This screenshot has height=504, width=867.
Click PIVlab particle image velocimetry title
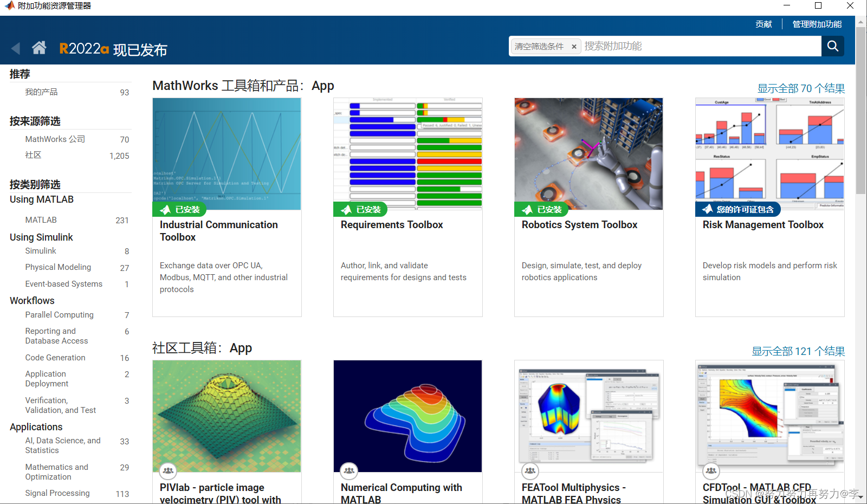[221, 493]
